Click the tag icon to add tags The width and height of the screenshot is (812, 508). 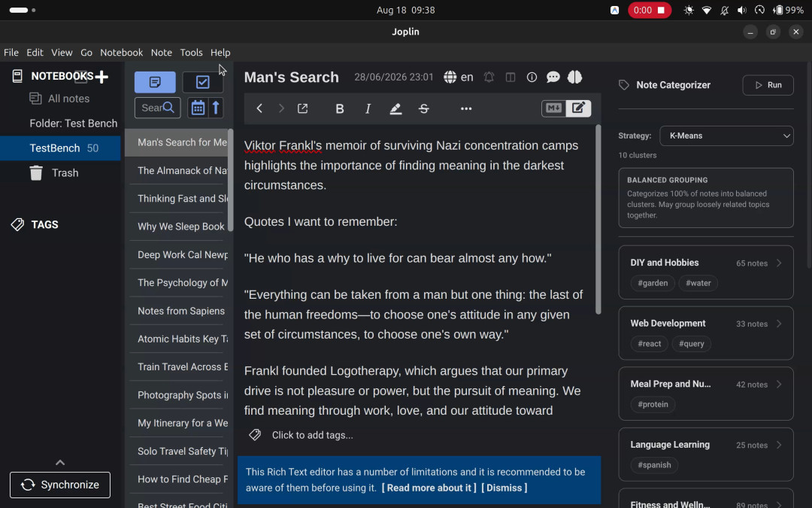click(x=255, y=435)
